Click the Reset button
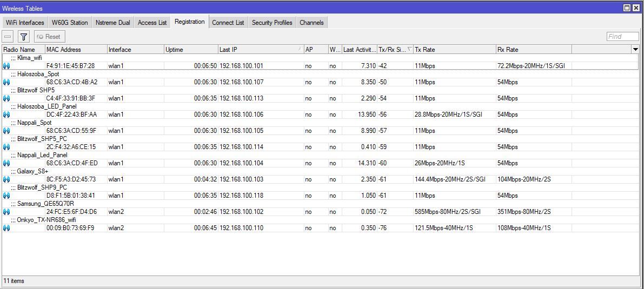This screenshot has height=289, width=644. pyautogui.click(x=49, y=37)
